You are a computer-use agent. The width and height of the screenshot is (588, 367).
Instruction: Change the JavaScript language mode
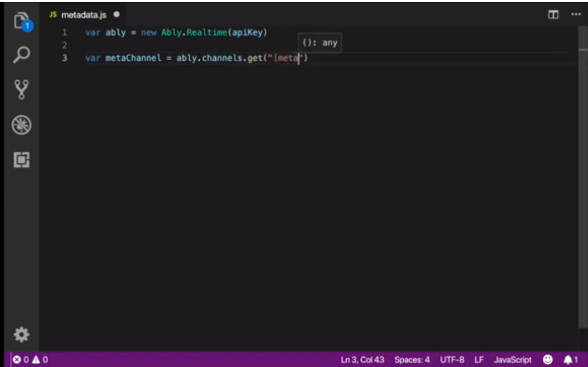(512, 360)
